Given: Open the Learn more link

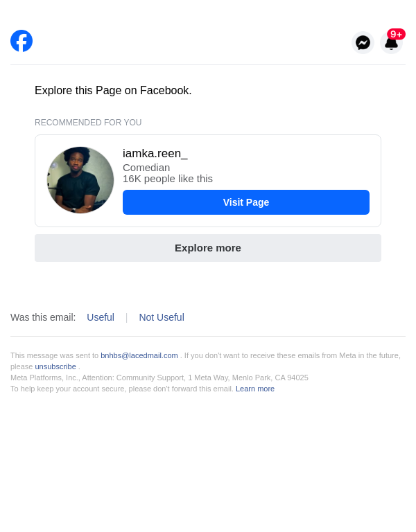Looking at the screenshot, I should point(255,389).
